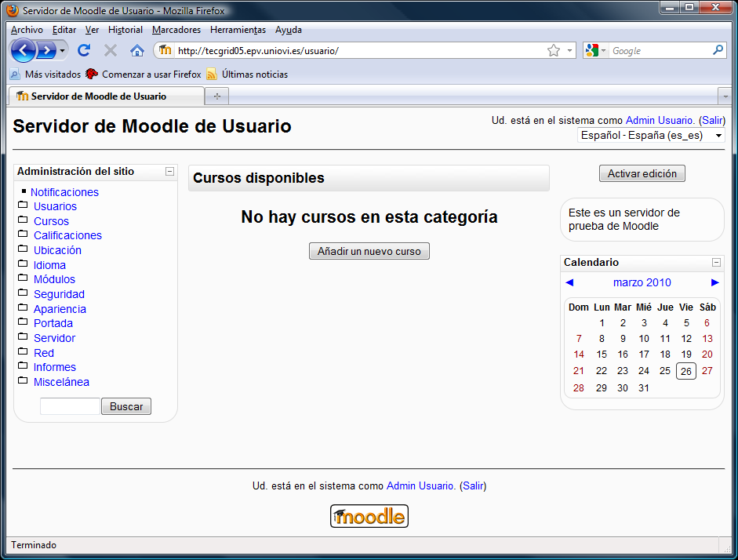The height and width of the screenshot is (560, 738).
Task: Log out via top Salir link
Action: click(x=712, y=121)
